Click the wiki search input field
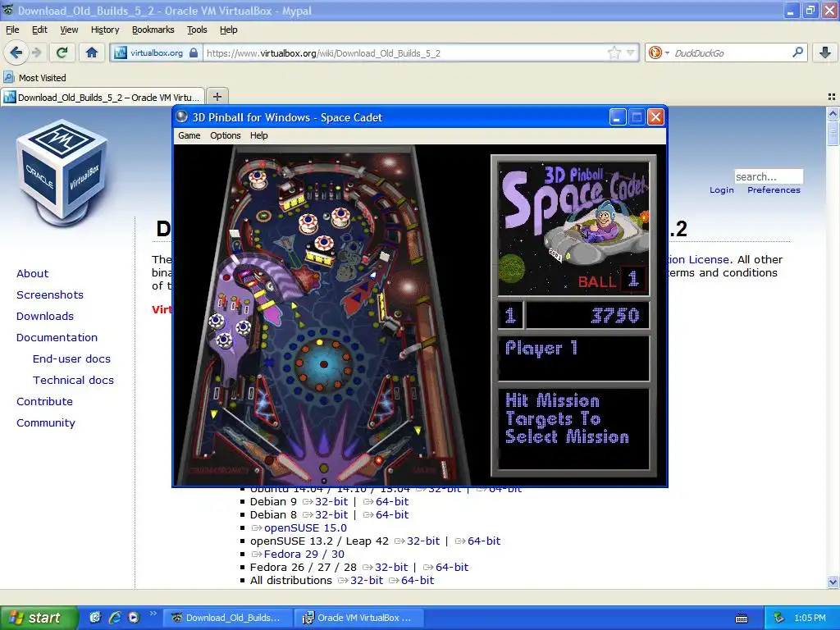The height and width of the screenshot is (630, 840). 768,176
